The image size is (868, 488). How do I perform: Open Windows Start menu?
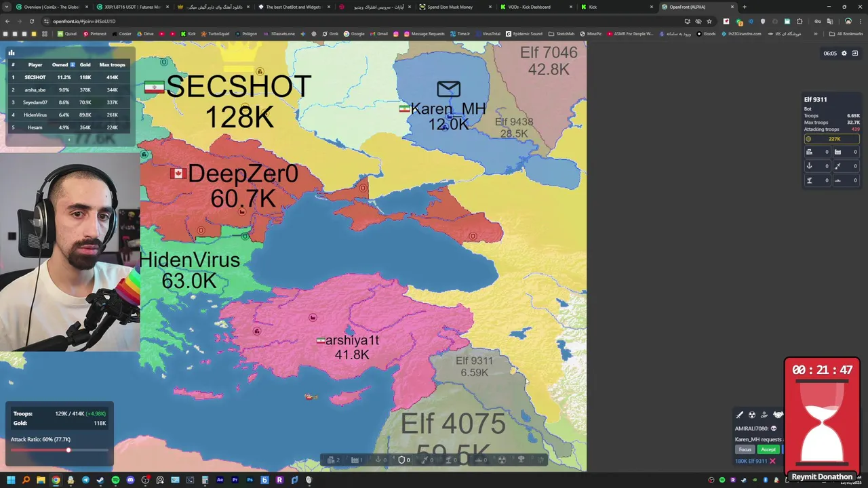coord(11,480)
